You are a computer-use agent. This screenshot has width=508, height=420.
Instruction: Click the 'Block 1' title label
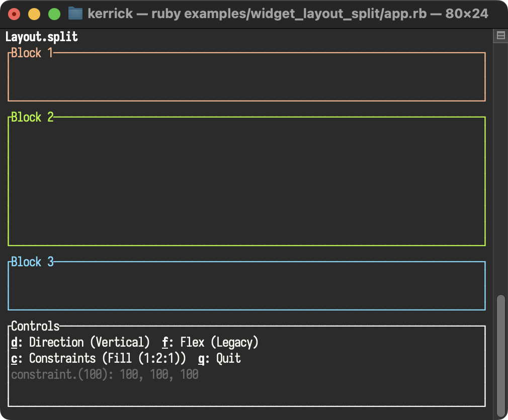tap(32, 53)
